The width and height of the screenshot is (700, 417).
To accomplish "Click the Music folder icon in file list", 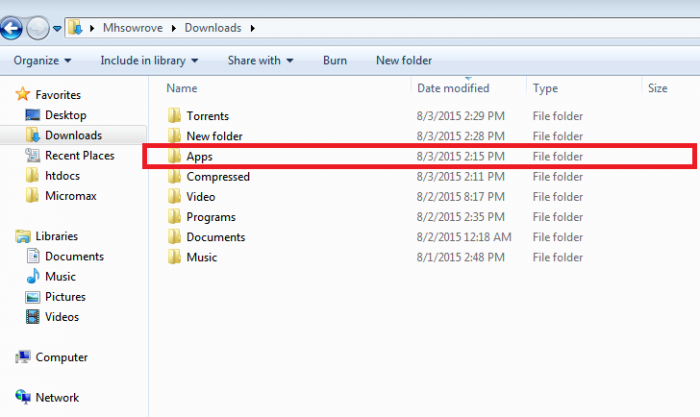I will (x=174, y=256).
